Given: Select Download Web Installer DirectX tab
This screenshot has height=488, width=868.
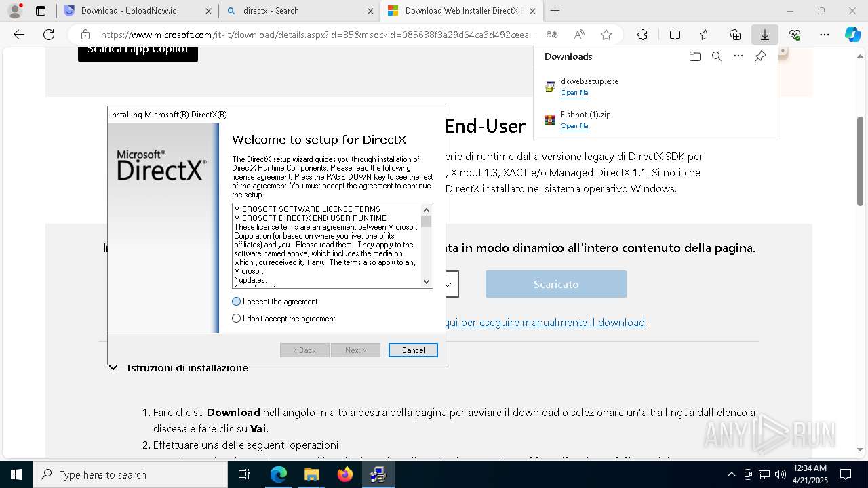Looking at the screenshot, I should tap(463, 11).
